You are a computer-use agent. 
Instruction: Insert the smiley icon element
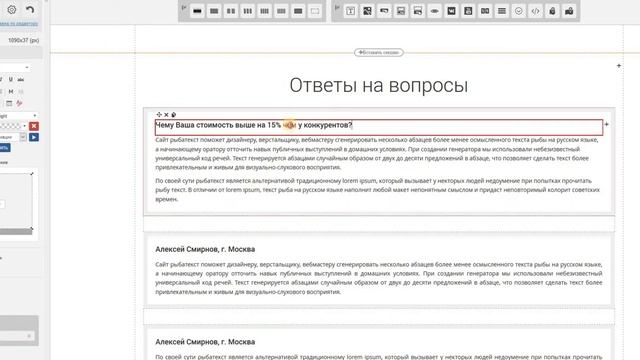point(518,11)
